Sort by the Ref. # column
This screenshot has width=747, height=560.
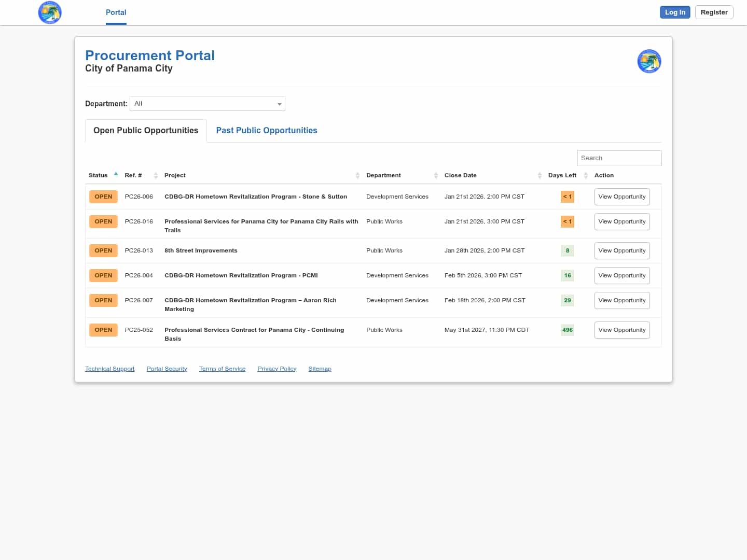[x=155, y=176]
